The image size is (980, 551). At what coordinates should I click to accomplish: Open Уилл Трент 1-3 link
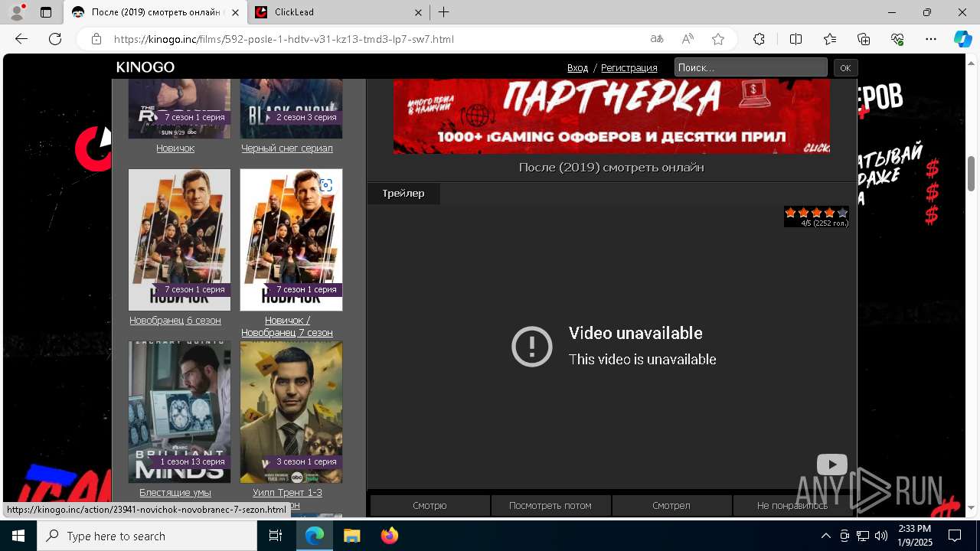click(x=287, y=493)
